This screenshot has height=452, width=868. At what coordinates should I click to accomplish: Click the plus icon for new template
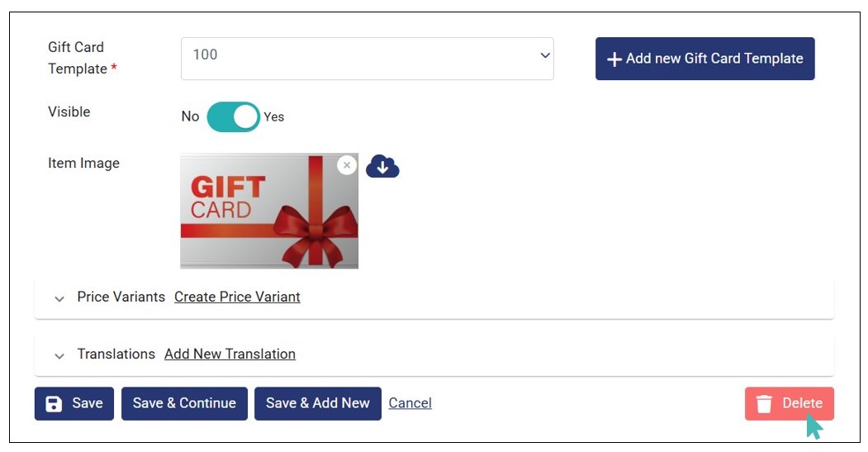pos(614,59)
